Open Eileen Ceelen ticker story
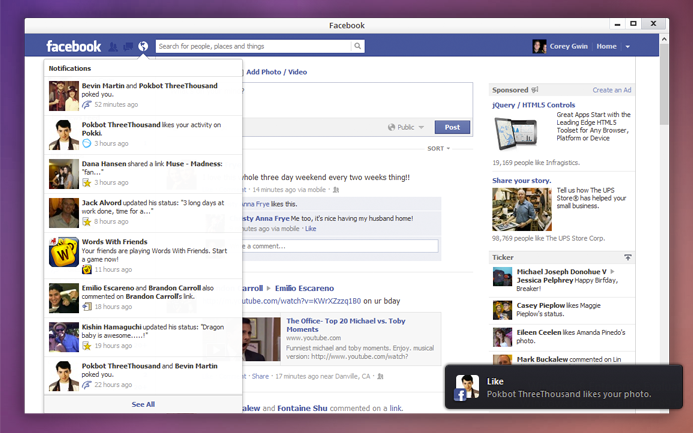The height and width of the screenshot is (433, 693). click(x=564, y=337)
